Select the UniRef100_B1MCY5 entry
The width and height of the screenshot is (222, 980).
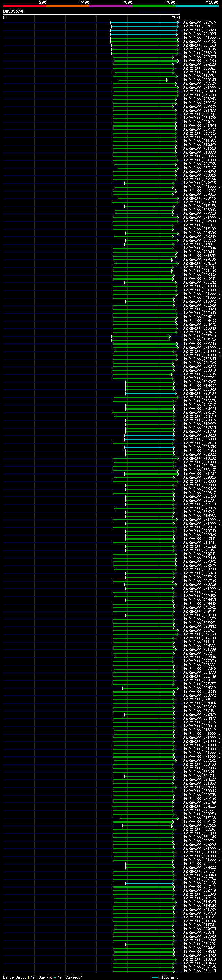click(199, 902)
